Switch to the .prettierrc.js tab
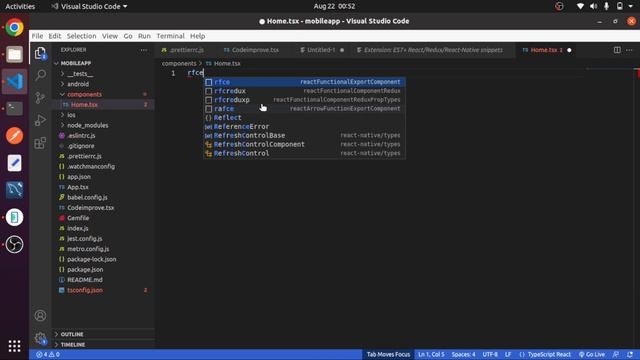Image resolution: width=640 pixels, height=360 pixels. coord(187,50)
